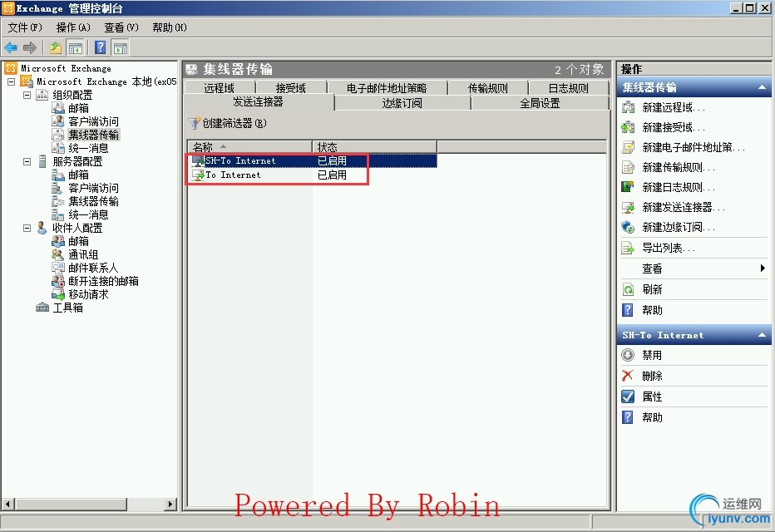
Task: Collapse Microsoft Exchange 本地 node
Action: point(12,81)
